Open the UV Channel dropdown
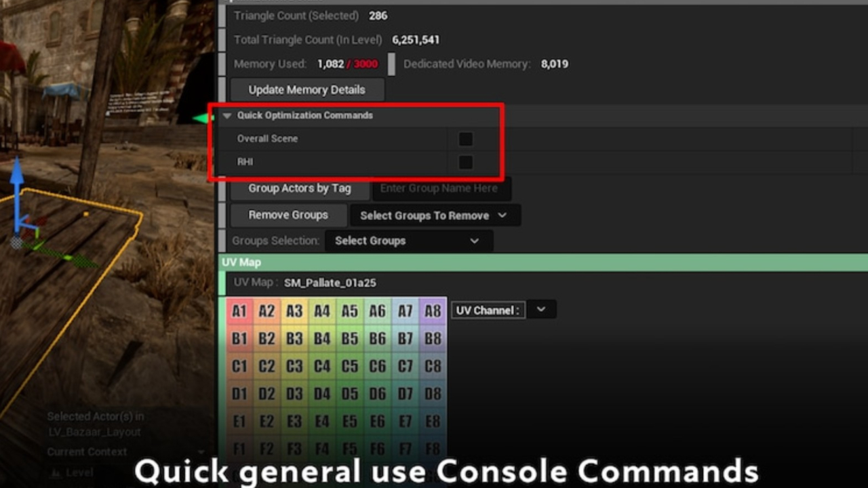 click(541, 310)
